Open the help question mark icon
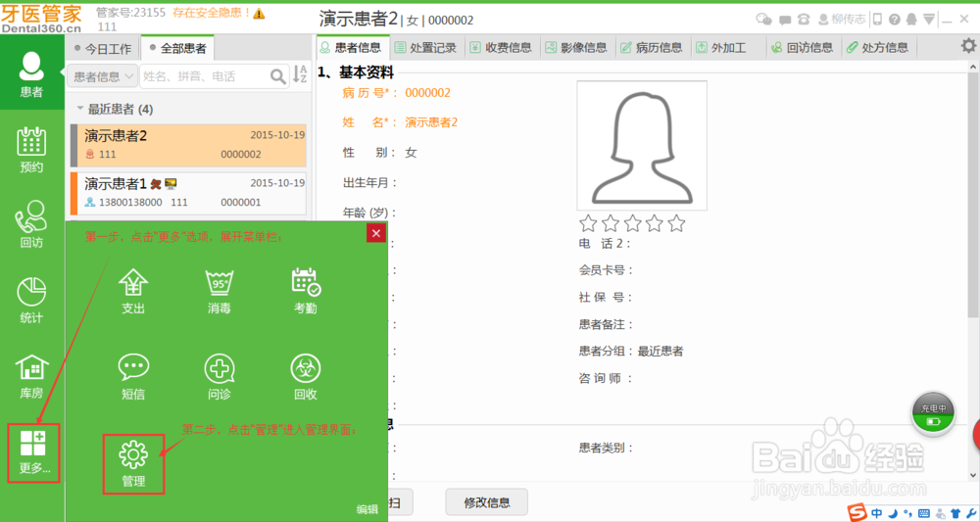 tap(895, 20)
